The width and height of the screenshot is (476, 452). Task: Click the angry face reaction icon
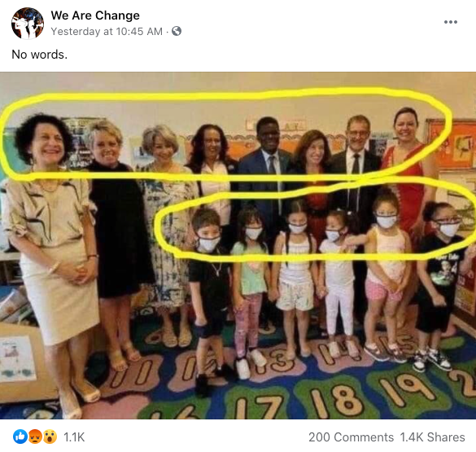pos(35,437)
